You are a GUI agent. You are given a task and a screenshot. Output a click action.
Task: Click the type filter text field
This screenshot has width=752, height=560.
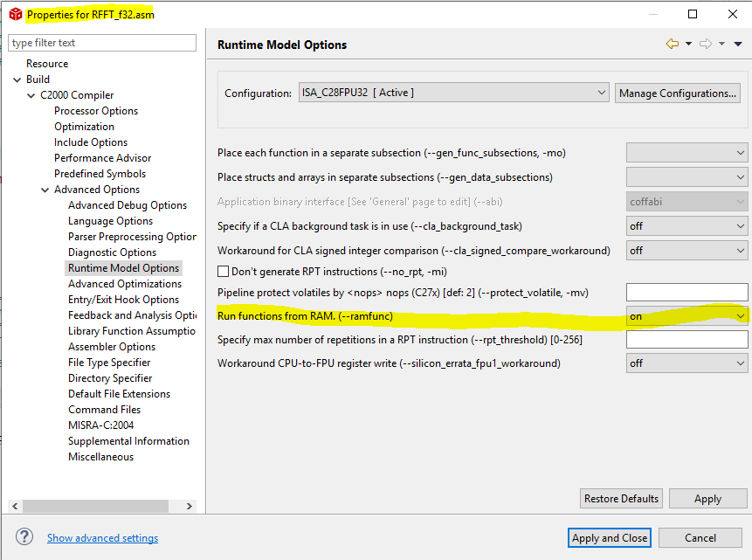point(102,43)
